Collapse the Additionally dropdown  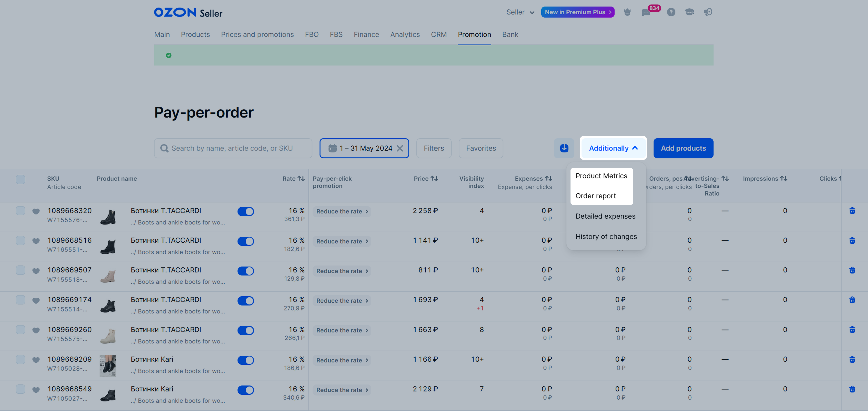613,148
